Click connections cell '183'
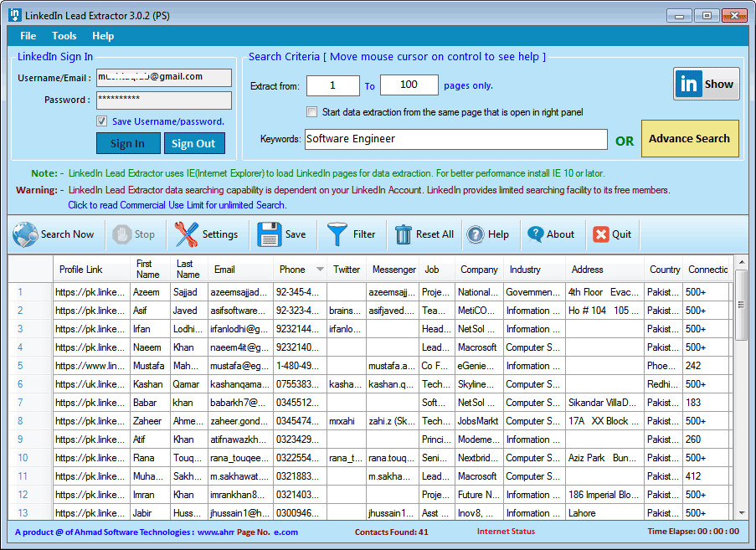 (x=707, y=403)
